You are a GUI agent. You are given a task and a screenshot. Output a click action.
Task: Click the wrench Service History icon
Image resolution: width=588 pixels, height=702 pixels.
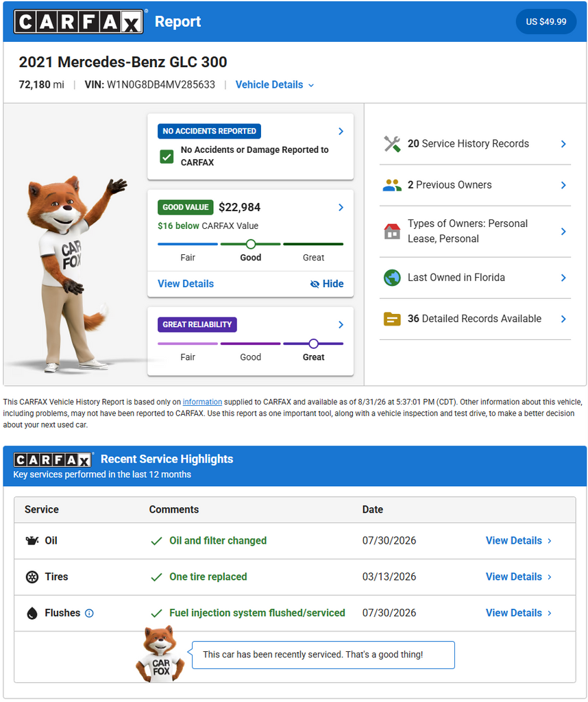point(392,144)
